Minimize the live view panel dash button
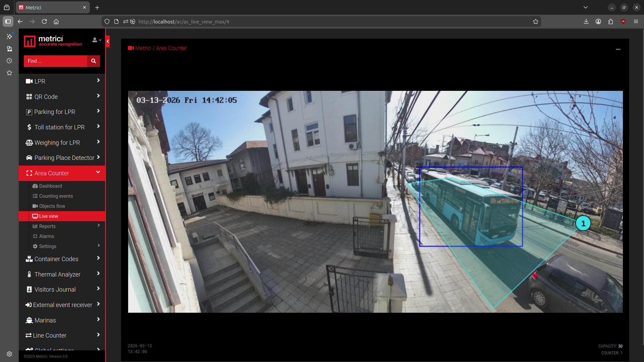This screenshot has width=644, height=362. [618, 49]
